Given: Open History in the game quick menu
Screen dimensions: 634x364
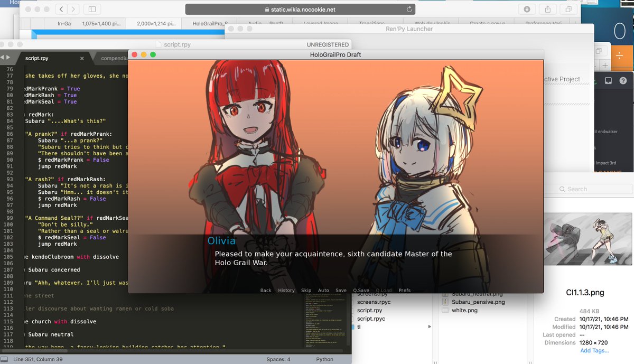Looking at the screenshot, I should pyautogui.click(x=286, y=290).
